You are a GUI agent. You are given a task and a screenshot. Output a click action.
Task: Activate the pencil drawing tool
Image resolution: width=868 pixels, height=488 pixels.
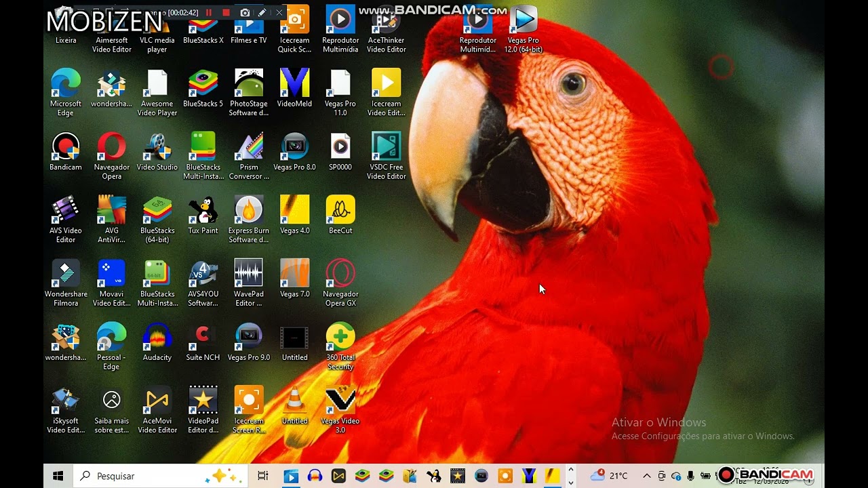(262, 13)
